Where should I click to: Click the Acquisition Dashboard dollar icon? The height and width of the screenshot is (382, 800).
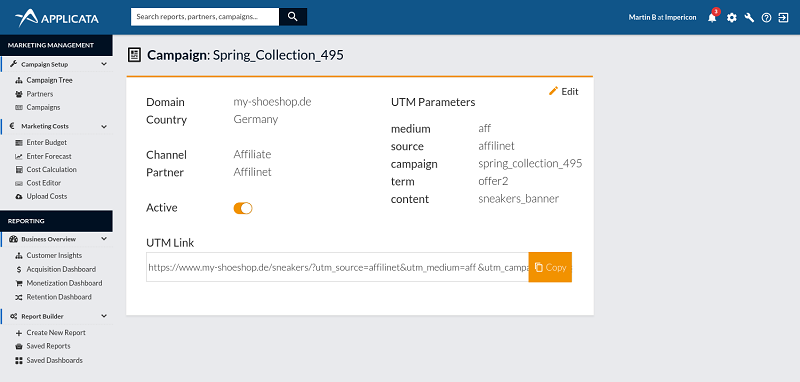(x=19, y=269)
